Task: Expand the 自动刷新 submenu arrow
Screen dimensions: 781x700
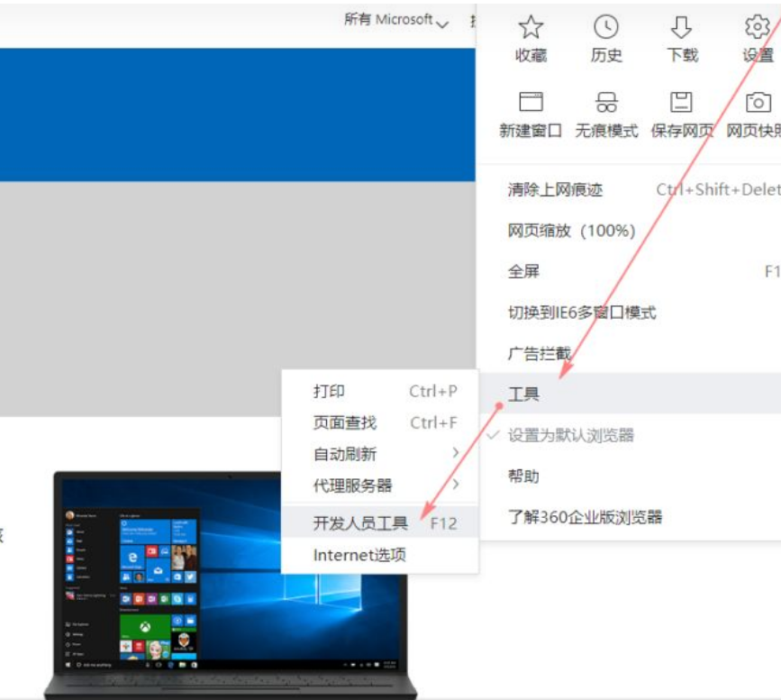Action: pos(455,453)
